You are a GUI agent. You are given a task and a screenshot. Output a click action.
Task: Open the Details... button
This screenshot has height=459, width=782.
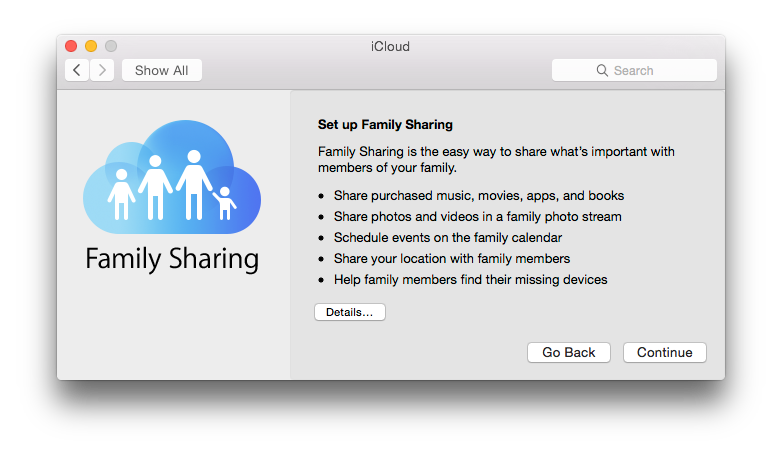(350, 312)
